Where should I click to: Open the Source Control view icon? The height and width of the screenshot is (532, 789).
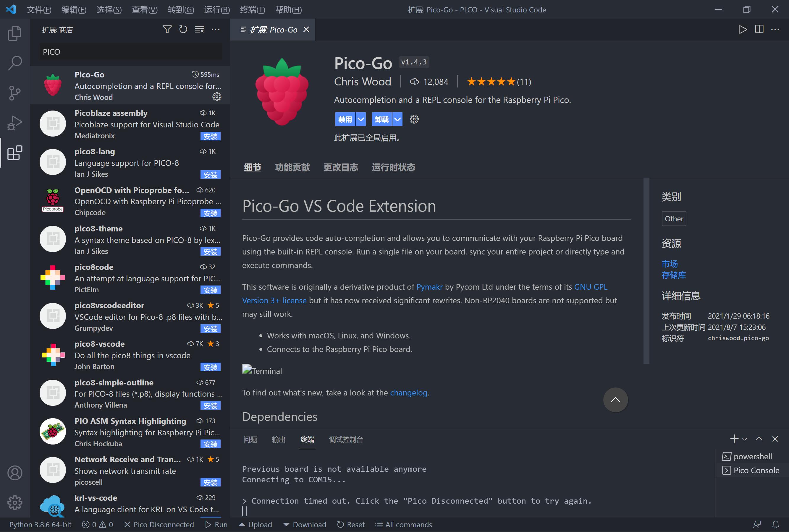[x=14, y=93]
